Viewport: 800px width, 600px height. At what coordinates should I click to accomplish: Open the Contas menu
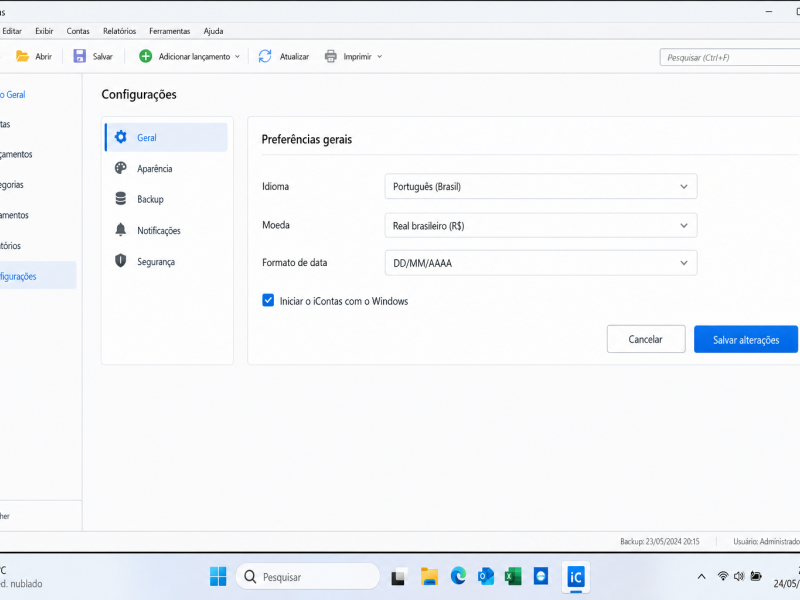[x=78, y=31]
